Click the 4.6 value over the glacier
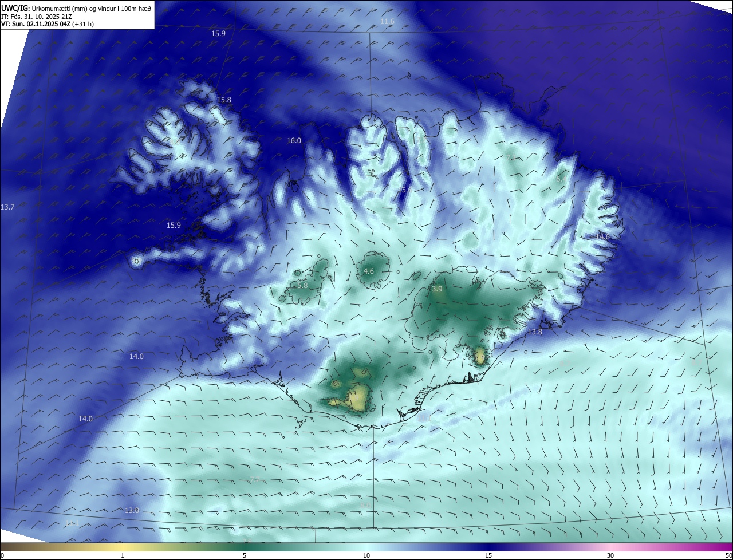The image size is (733, 560). 369,271
